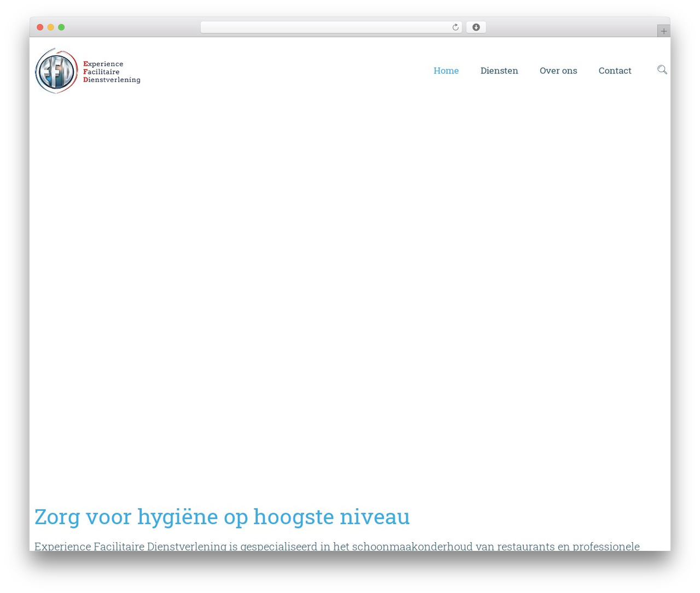Select the heading Zorg voor hygiëne op hoogste niveau
The height and width of the screenshot is (593, 700).
pyautogui.click(x=222, y=516)
